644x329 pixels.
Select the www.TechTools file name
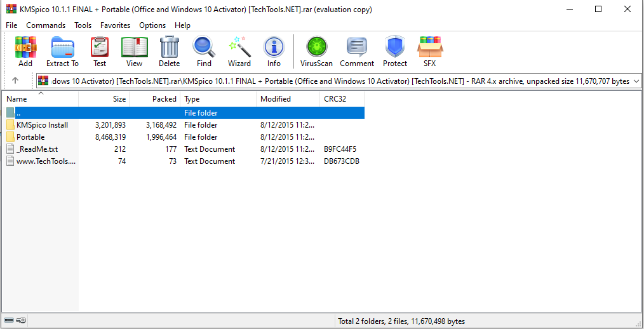[46, 161]
